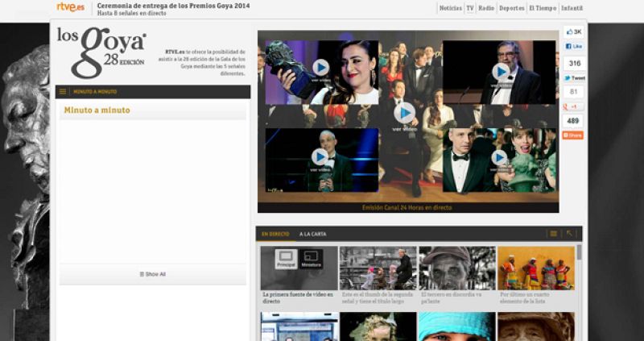The image size is (644, 341).
Task: Click Show All under Minuto a minuto
Action: pyautogui.click(x=153, y=274)
